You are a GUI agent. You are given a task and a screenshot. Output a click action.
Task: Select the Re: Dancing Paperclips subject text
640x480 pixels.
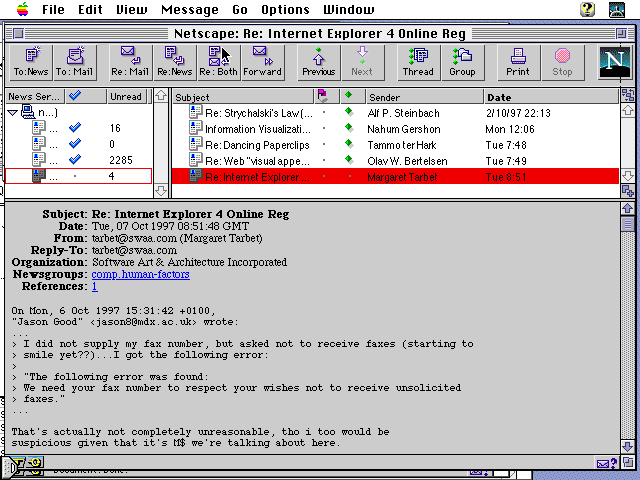click(x=257, y=145)
